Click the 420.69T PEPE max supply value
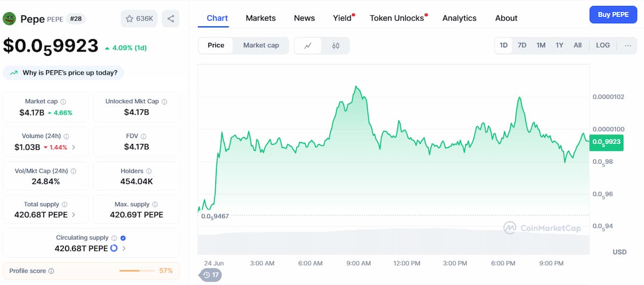 (x=136, y=215)
